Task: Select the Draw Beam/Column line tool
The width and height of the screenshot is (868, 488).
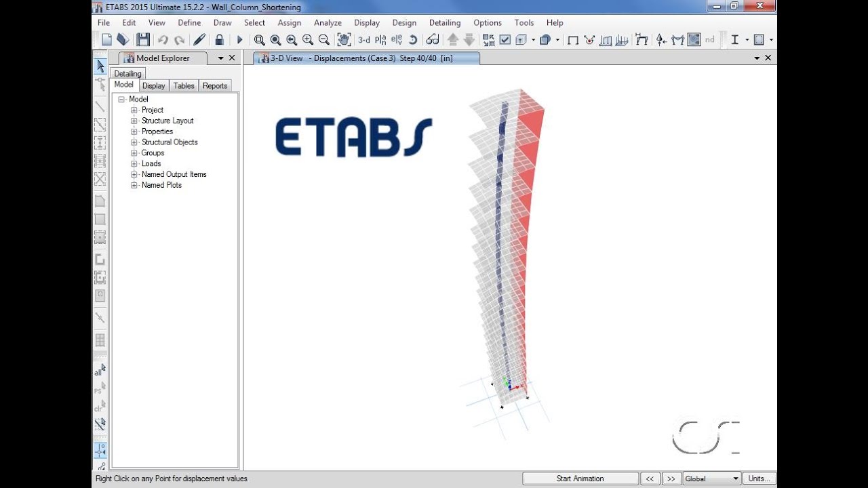Action: coord(100,106)
